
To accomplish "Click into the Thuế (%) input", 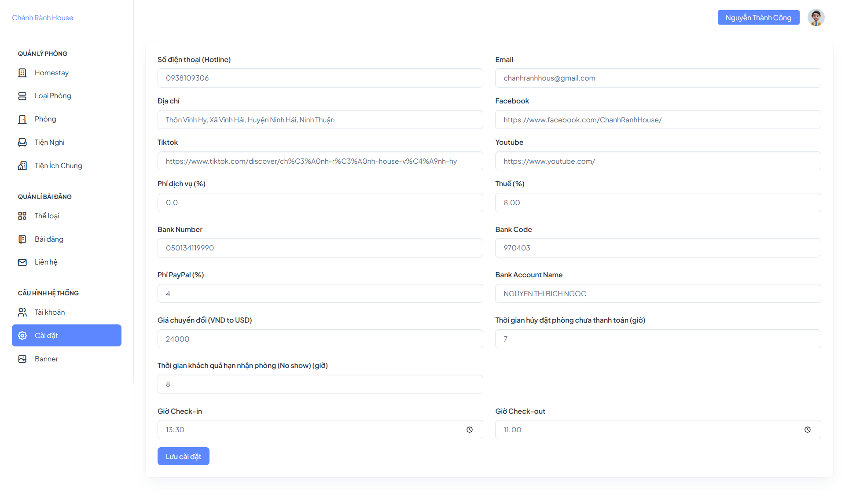I will (x=658, y=202).
